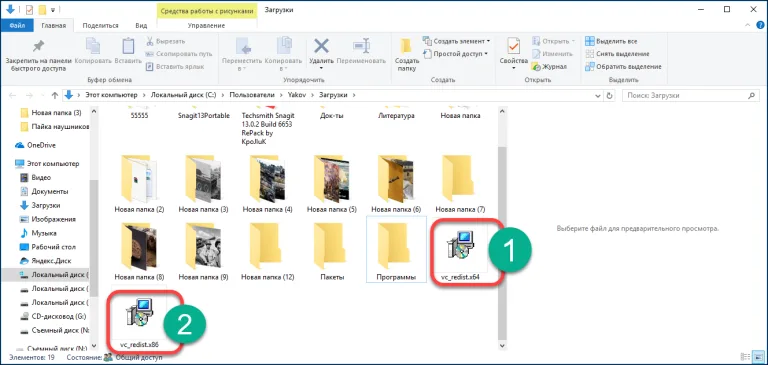The width and height of the screenshot is (768, 365).
Task: Open Quick Access Toolbar customize dropdown
Action: (x=52, y=10)
